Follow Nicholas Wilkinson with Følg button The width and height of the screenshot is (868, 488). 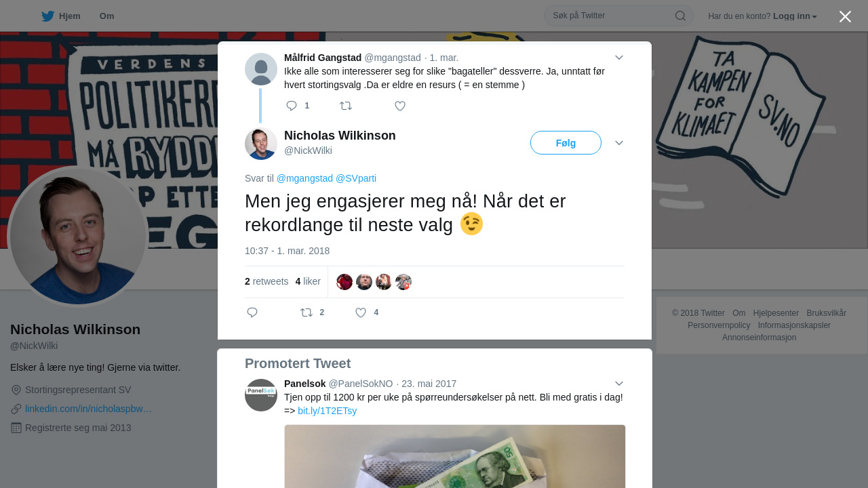[x=566, y=143]
